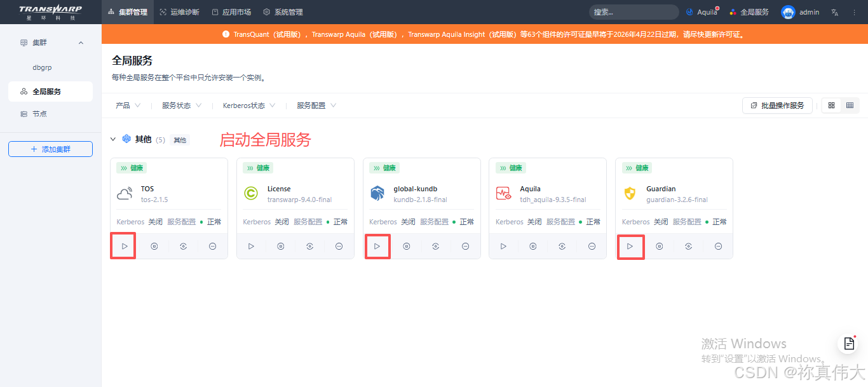This screenshot has height=387, width=868.
Task: Click the admin user avatar
Action: pos(788,12)
